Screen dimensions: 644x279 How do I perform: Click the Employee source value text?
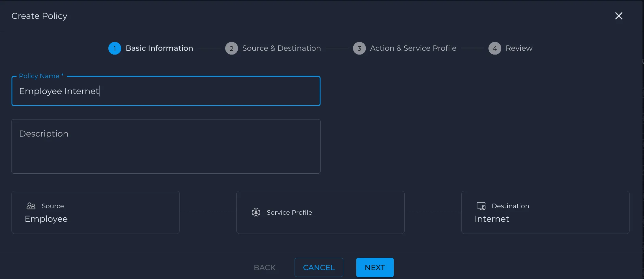coord(46,219)
